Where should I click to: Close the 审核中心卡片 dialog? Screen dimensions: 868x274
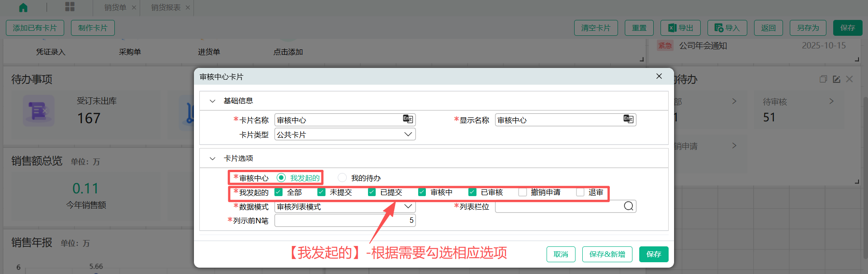point(659,77)
